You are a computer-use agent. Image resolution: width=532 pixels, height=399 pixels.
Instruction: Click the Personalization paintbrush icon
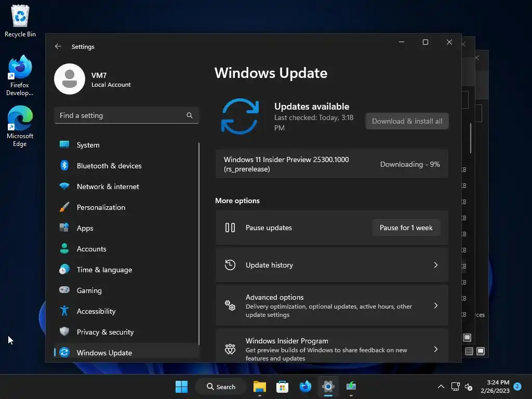[64, 207]
